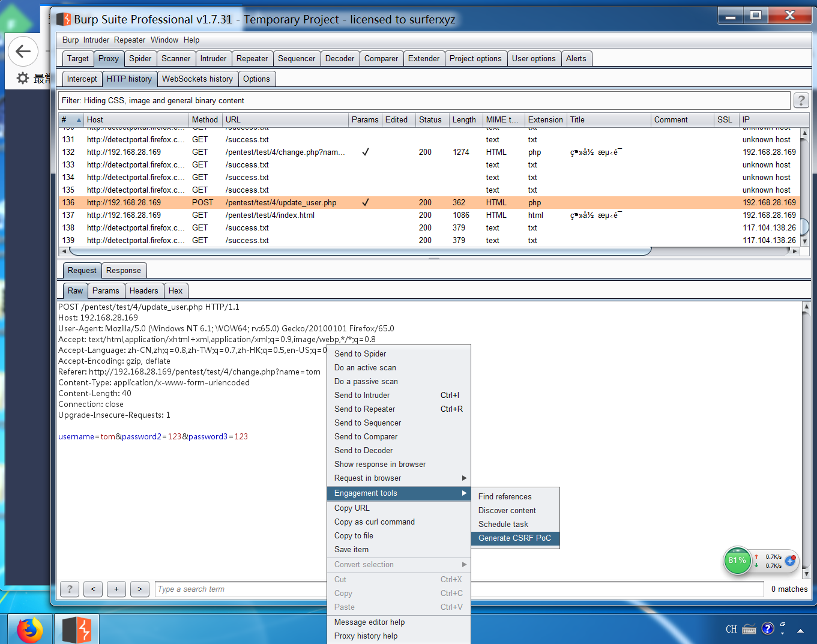Switch to the Comparer tab
Image resolution: width=817 pixels, height=644 pixels.
click(x=381, y=58)
